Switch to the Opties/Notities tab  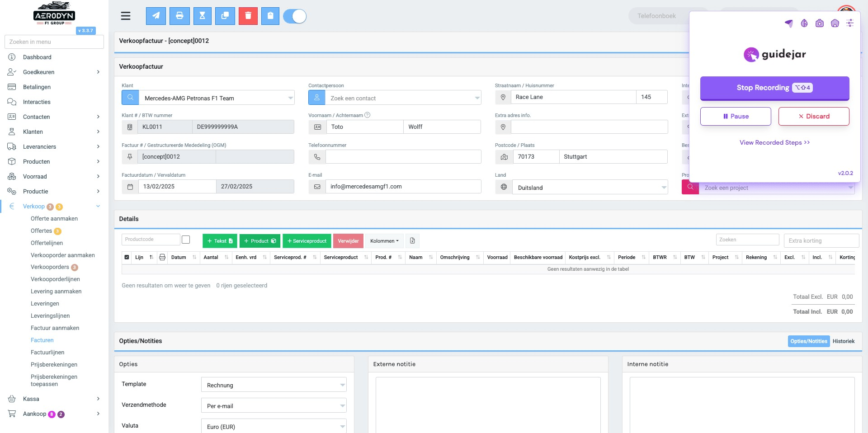(809, 341)
